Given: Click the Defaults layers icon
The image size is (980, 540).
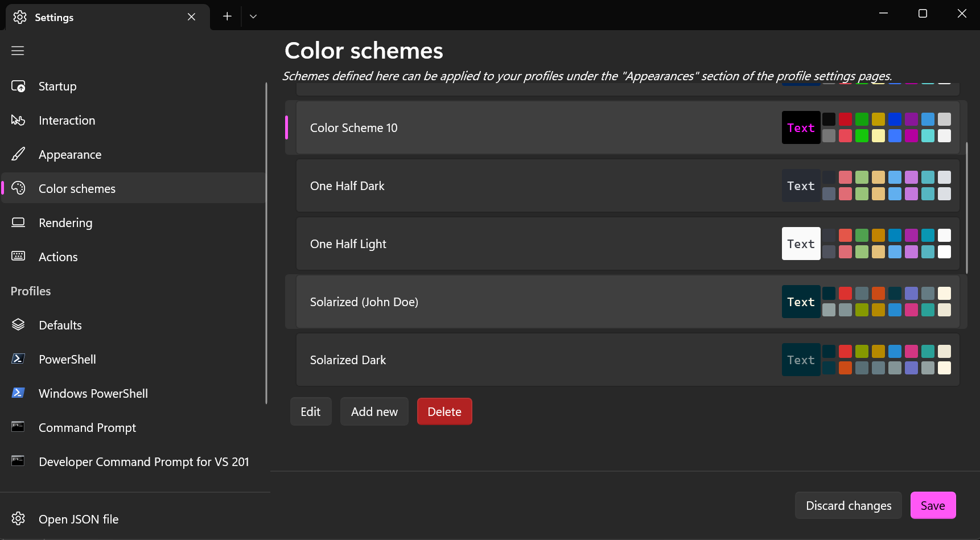Looking at the screenshot, I should [18, 325].
